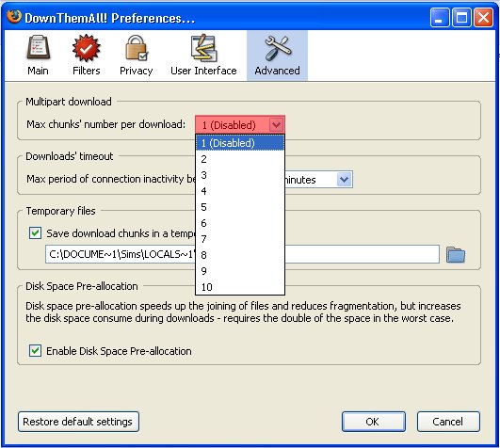The image size is (500, 448).
Task: Minimize the Preferences window
Action: [440, 18]
